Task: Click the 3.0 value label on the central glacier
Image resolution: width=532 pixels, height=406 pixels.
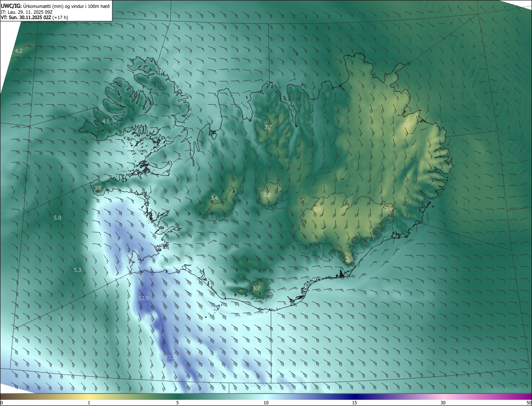Action: (267, 195)
